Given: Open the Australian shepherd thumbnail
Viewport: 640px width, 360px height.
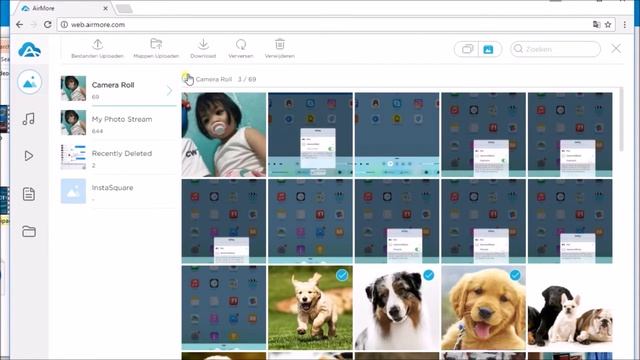Looking at the screenshot, I should click(397, 308).
